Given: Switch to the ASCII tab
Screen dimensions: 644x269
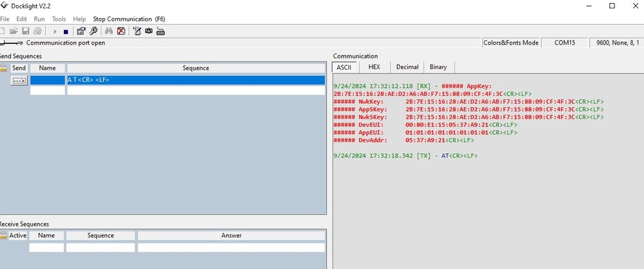Looking at the screenshot, I should 345,67.
